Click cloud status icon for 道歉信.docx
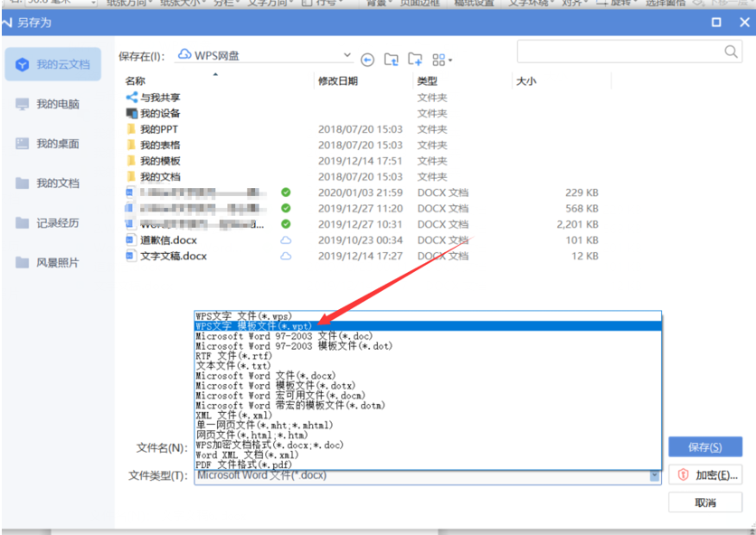 (286, 240)
